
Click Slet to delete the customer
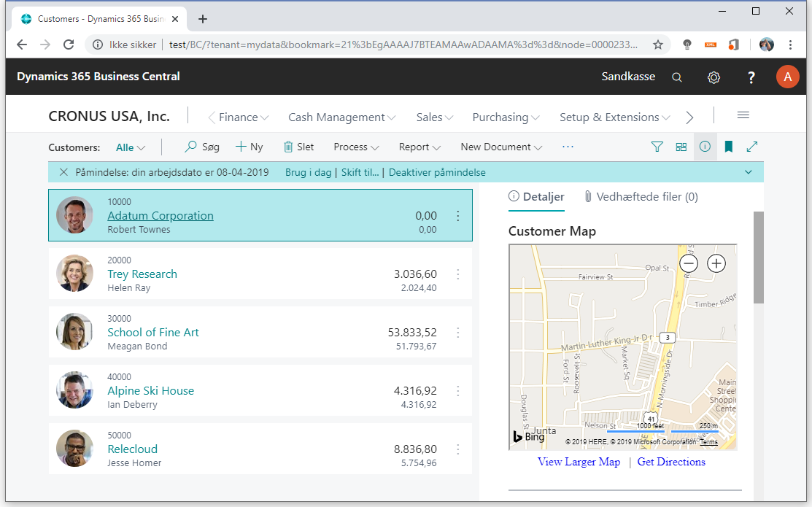tap(299, 147)
